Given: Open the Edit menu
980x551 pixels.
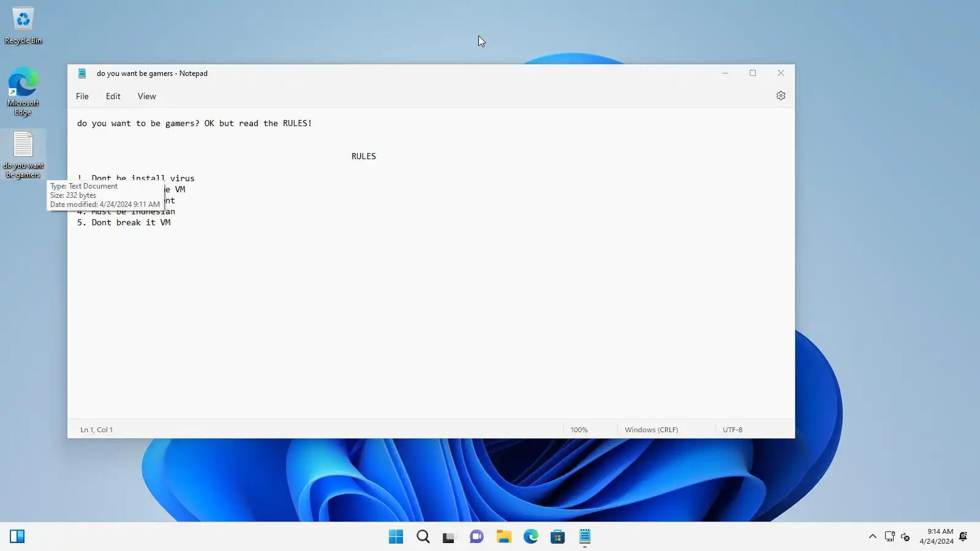Looking at the screenshot, I should click(113, 96).
